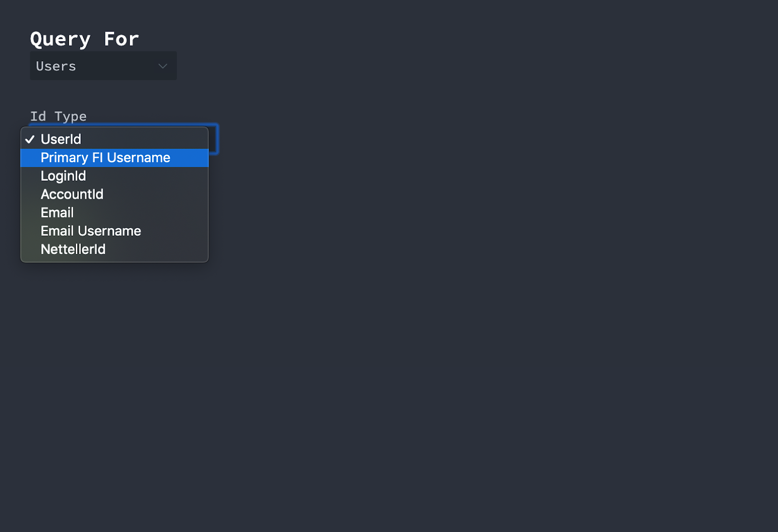Choose Primary FI Username from the list

(x=106, y=158)
